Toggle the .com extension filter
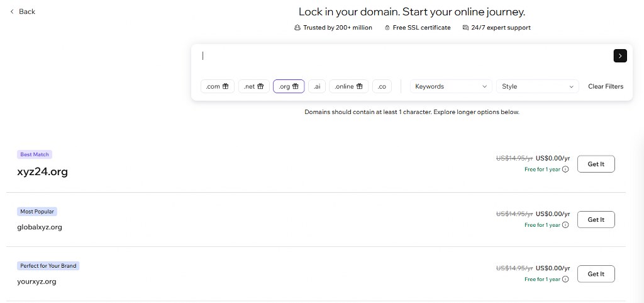This screenshot has width=644, height=303. (217, 86)
